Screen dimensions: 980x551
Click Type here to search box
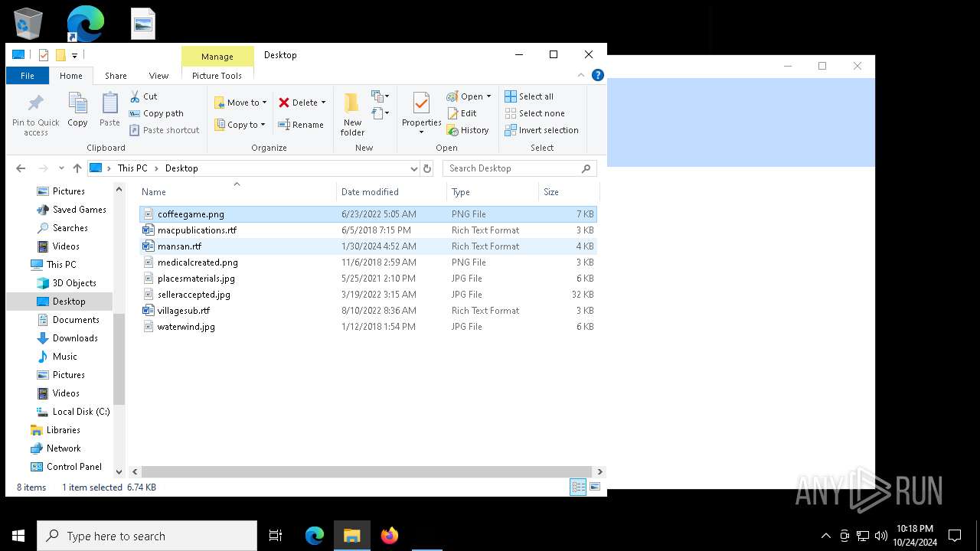coord(147,536)
